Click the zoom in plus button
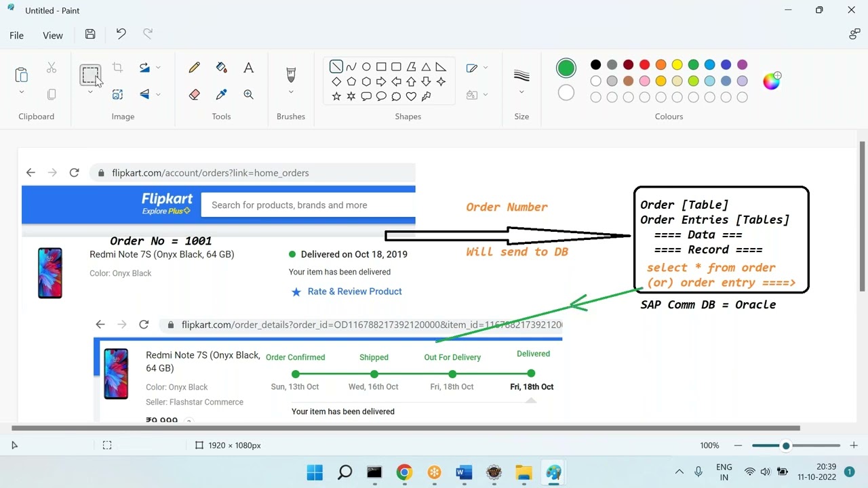This screenshot has height=488, width=868. (854, 445)
